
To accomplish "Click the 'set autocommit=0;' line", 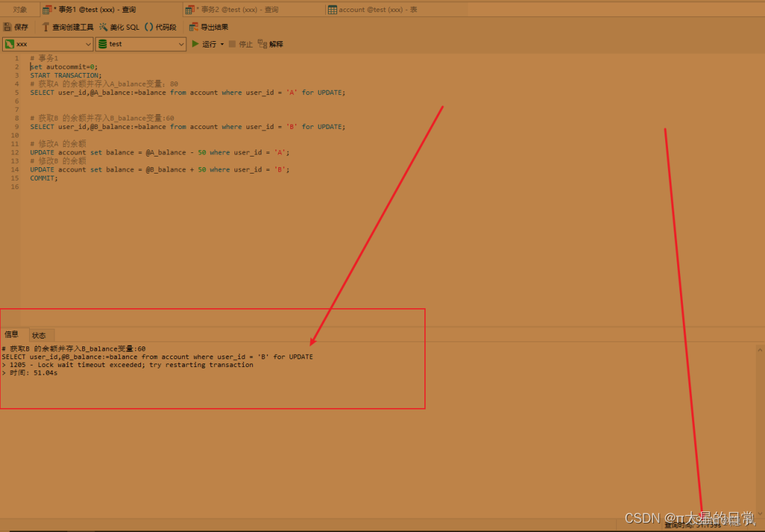I will [x=64, y=67].
